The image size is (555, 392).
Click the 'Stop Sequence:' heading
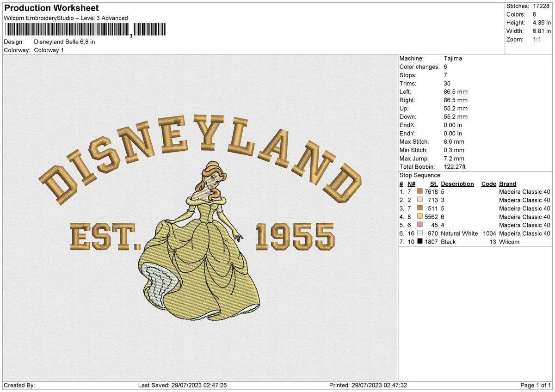[420, 175]
